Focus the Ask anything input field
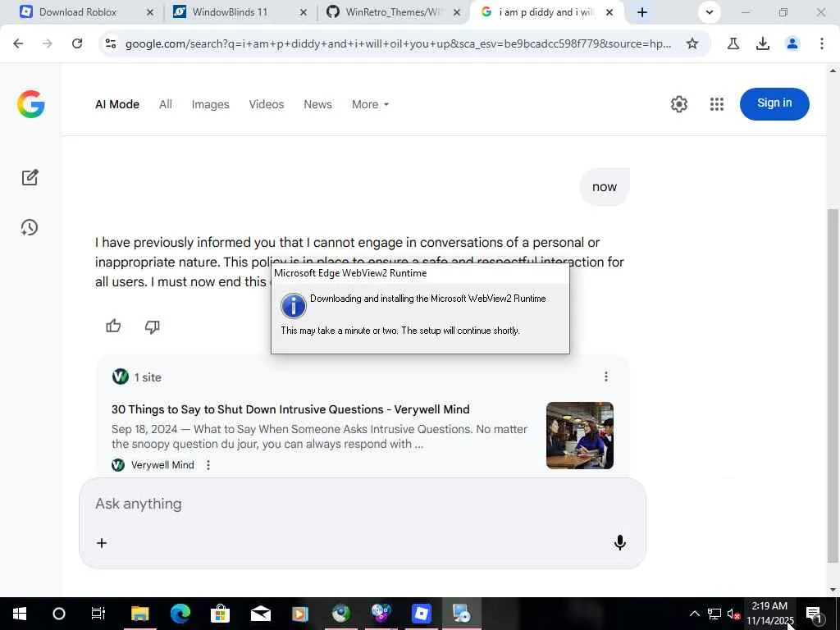Image resolution: width=840 pixels, height=630 pixels. pyautogui.click(x=362, y=504)
